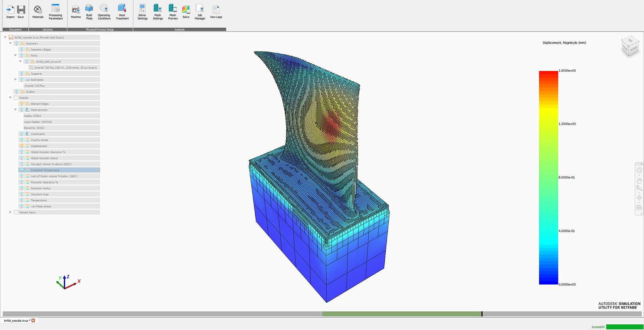The width and height of the screenshot is (644, 330).
Task: Switch to Airfoil_noscale.tivus document tab
Action: 16,321
